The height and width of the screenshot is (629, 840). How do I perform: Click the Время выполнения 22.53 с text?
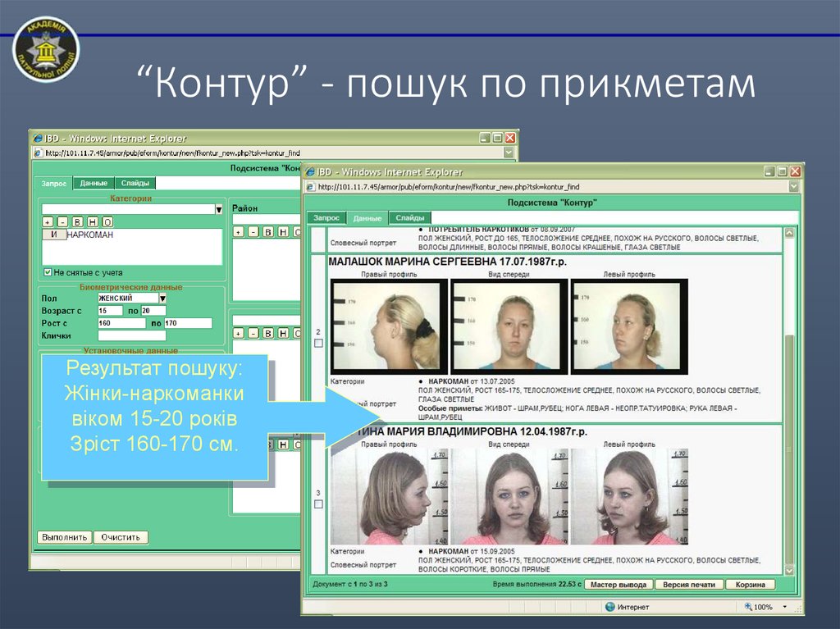pyautogui.click(x=536, y=585)
